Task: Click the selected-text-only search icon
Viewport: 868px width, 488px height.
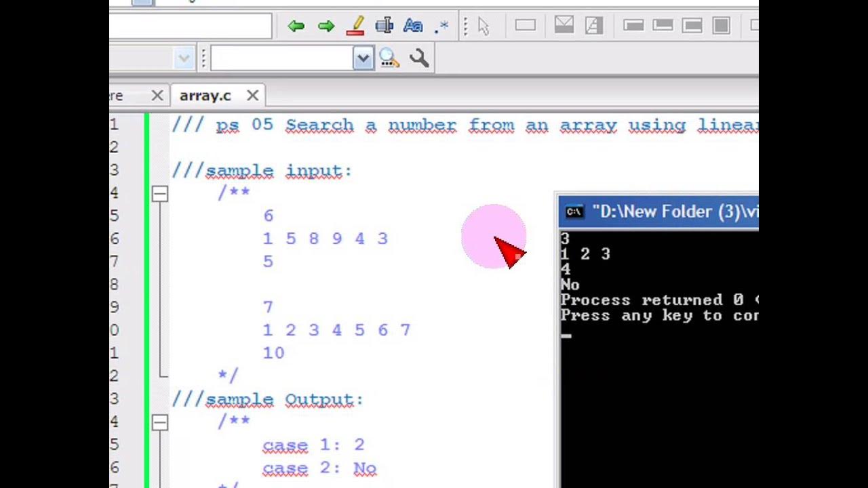Action: click(x=384, y=26)
